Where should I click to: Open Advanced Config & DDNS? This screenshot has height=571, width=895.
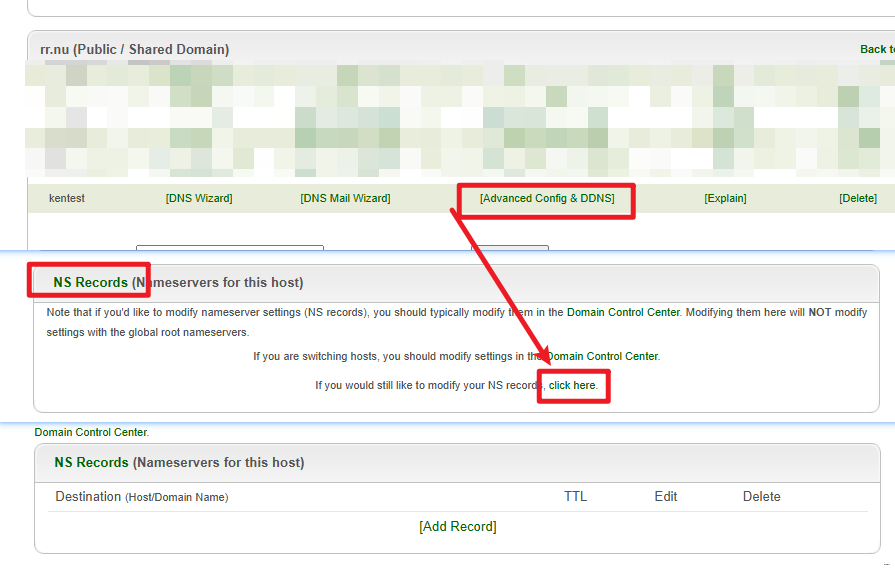point(546,198)
